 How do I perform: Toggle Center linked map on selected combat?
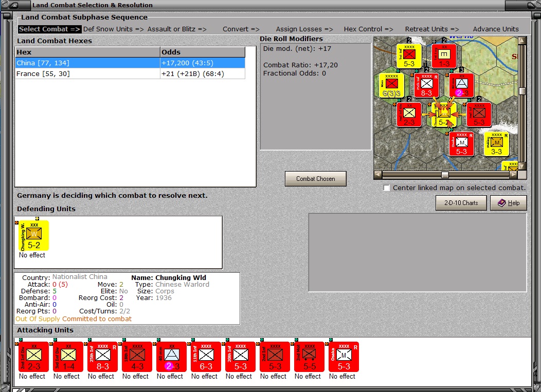tap(387, 188)
